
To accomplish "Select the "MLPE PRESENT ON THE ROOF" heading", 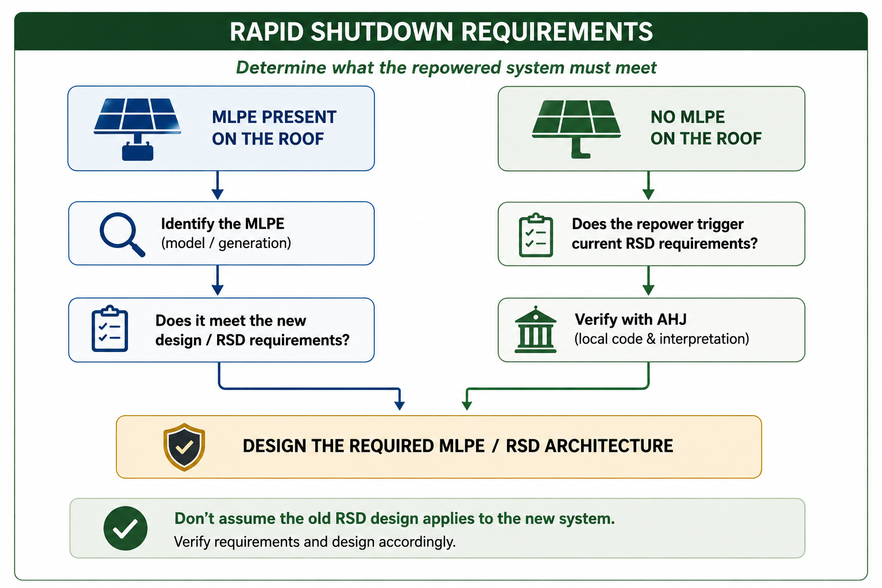I will click(x=274, y=128).
